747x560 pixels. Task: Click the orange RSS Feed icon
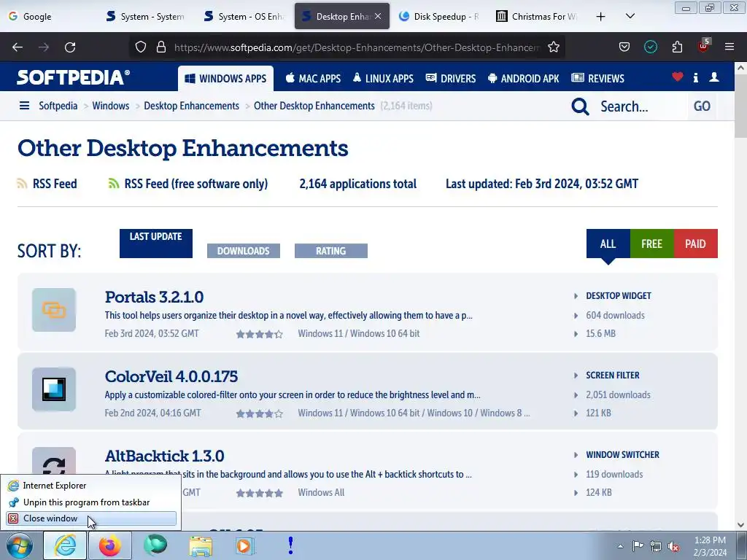point(22,184)
